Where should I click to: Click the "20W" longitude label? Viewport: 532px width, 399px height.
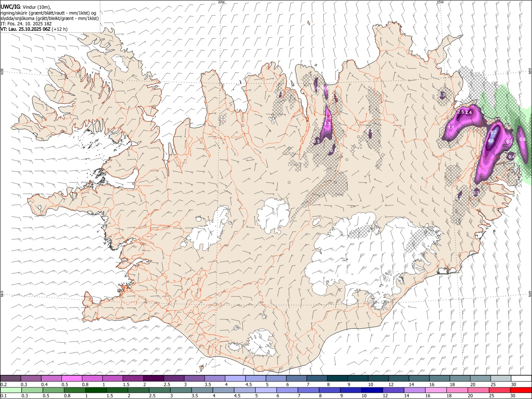(222, 2)
